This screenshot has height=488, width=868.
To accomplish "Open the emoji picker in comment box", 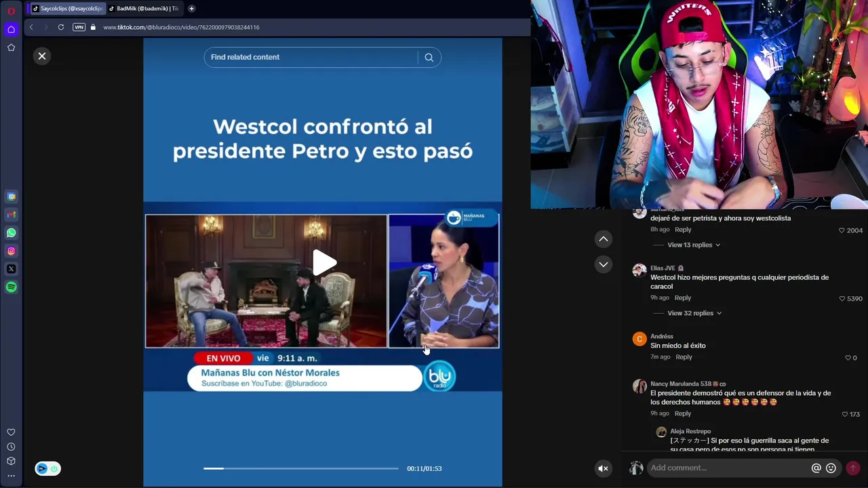I will point(831,468).
